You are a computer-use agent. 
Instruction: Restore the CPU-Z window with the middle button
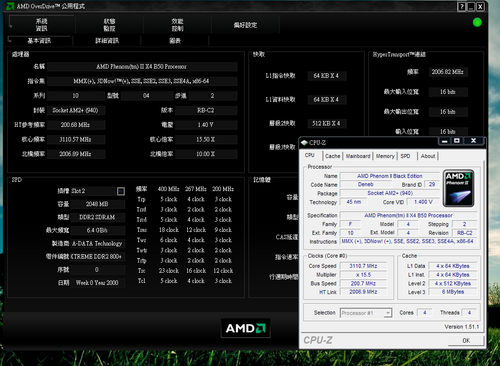457,141
